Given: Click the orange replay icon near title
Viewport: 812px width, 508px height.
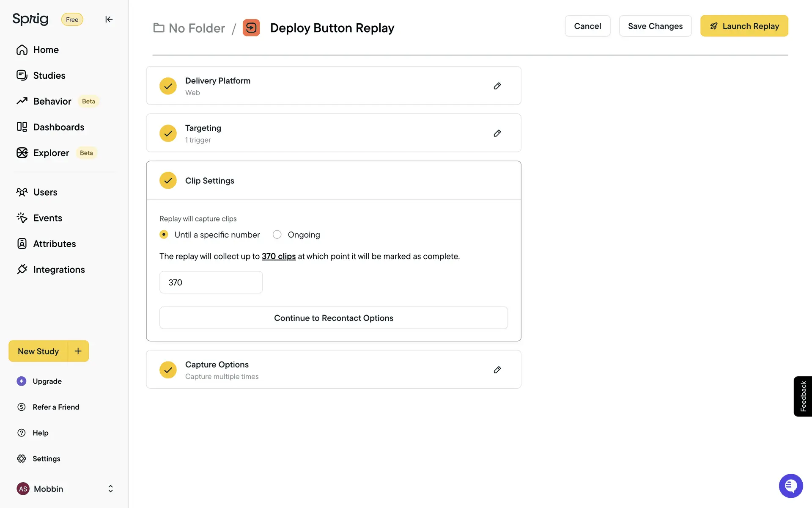Looking at the screenshot, I should [x=251, y=28].
